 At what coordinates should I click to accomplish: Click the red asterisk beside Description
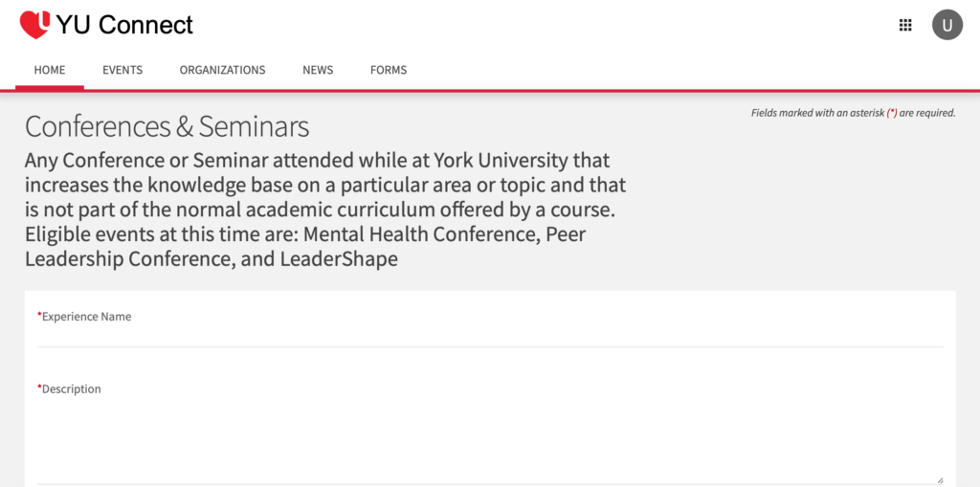point(39,387)
